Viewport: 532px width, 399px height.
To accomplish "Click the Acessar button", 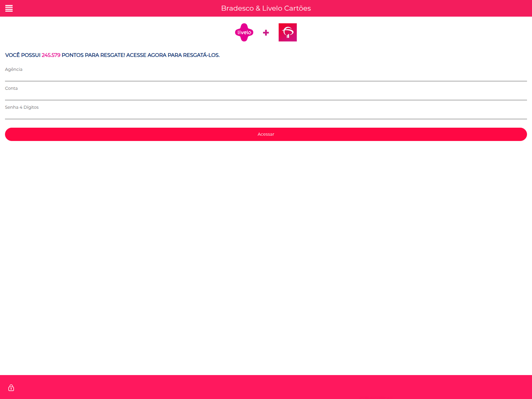I will tap(266, 134).
